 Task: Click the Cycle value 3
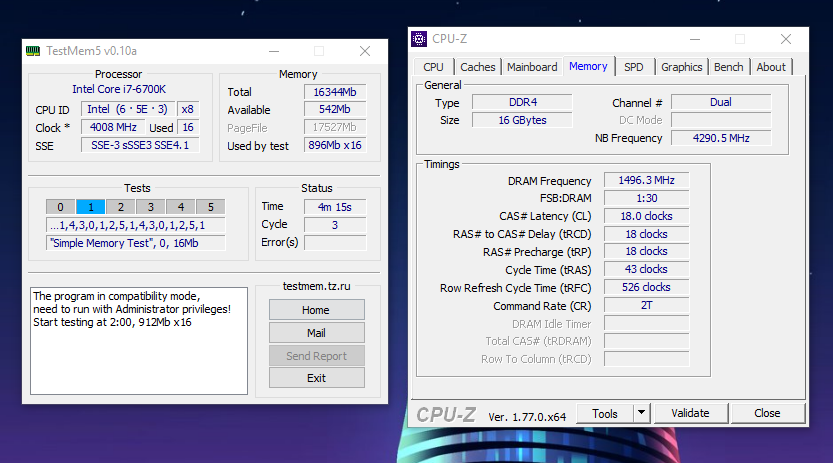point(335,225)
